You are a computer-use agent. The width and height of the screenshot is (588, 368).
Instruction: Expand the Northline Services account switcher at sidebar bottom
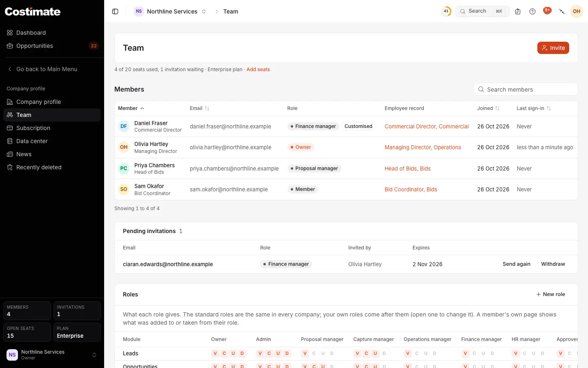click(52, 355)
